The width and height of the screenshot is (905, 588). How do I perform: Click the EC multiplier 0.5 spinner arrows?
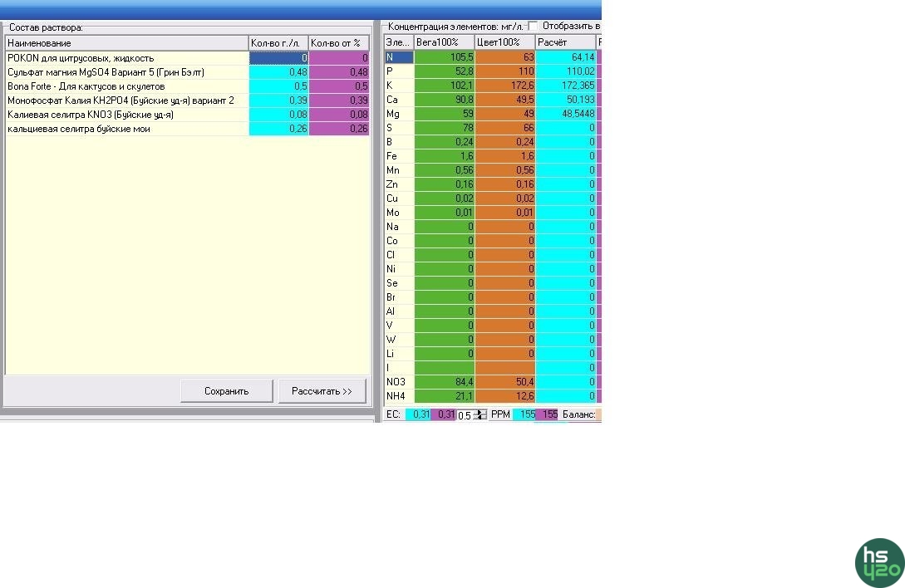(x=480, y=414)
